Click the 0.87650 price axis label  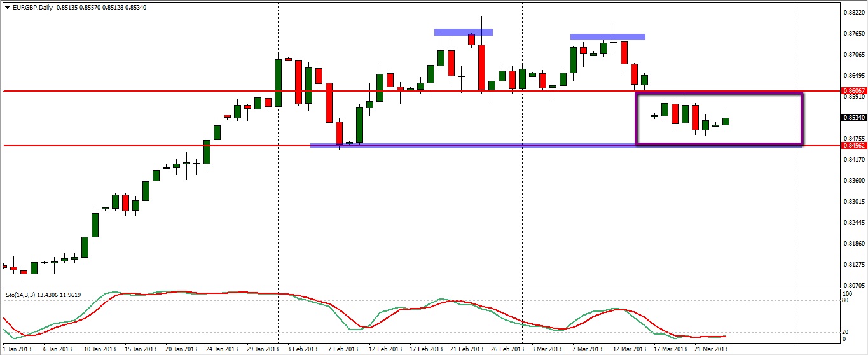point(853,34)
